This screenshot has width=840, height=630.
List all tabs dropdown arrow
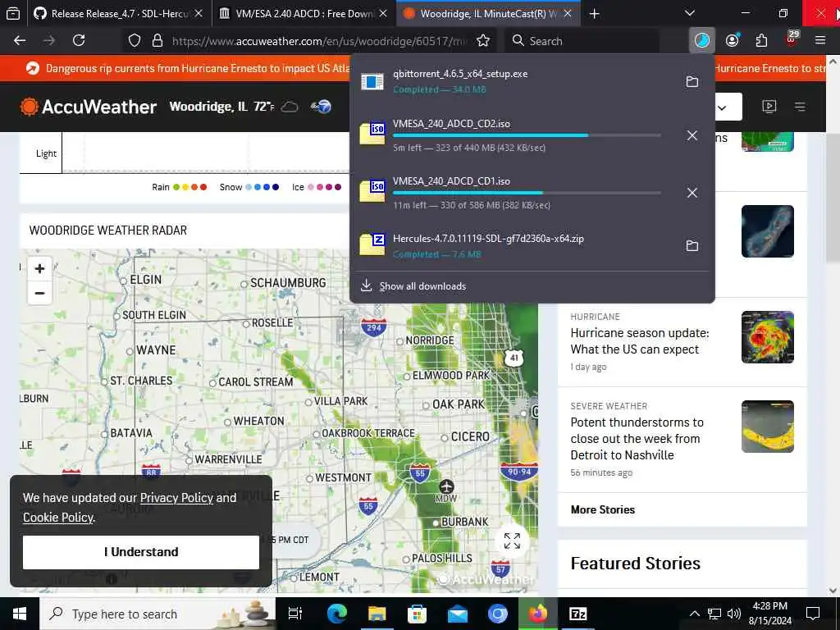coord(690,13)
